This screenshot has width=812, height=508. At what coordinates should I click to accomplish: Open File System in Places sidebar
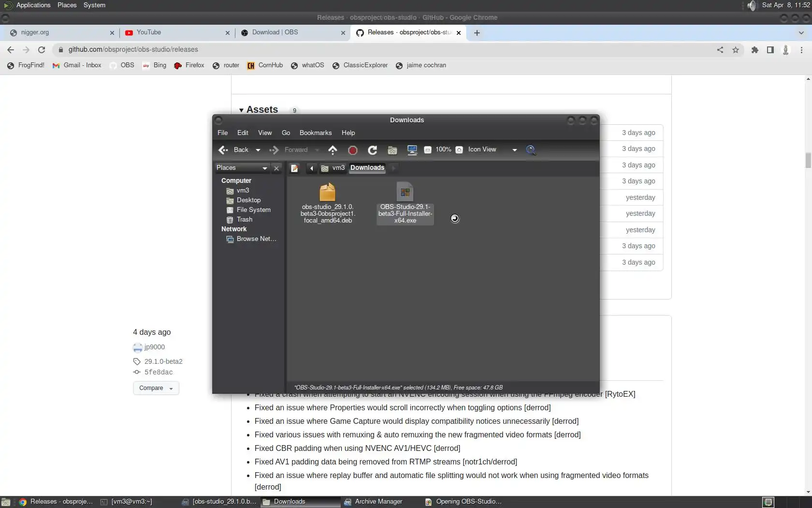coord(253,210)
